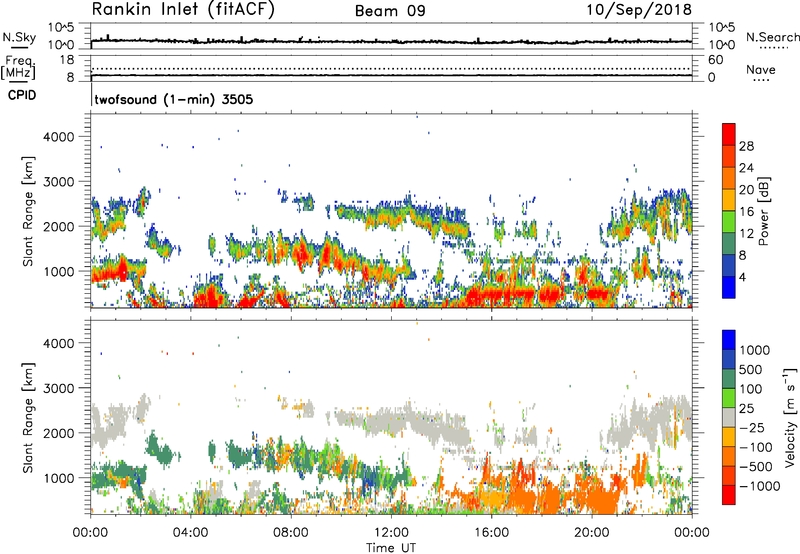Screen dimensions: 800x554
Task: Click the "4" tick on the power color bar
Action: 742,277
